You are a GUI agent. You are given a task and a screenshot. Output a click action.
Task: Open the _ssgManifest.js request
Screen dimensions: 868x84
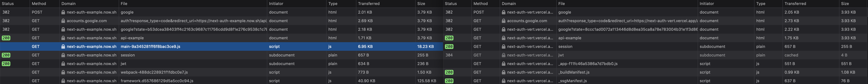click(655, 81)
